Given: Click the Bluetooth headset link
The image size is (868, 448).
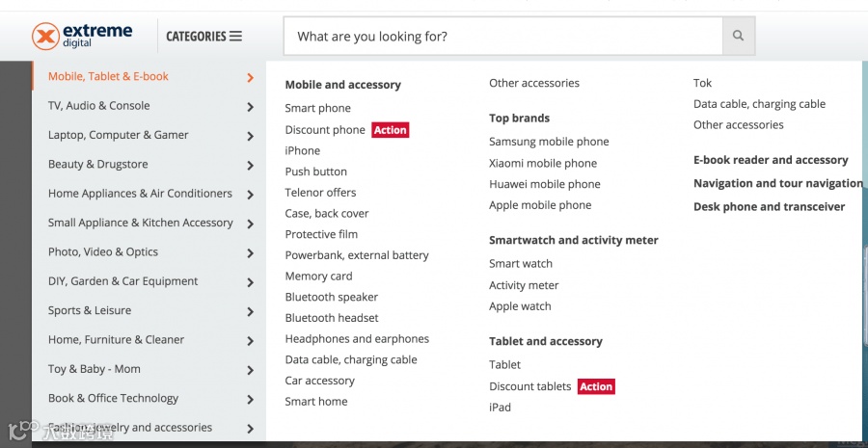Looking at the screenshot, I should pos(332,318).
